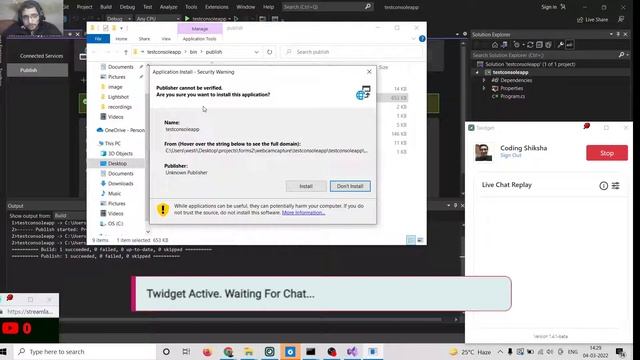Open Task View on taskbar
Viewport: 640px width, 360px height.
186,352
